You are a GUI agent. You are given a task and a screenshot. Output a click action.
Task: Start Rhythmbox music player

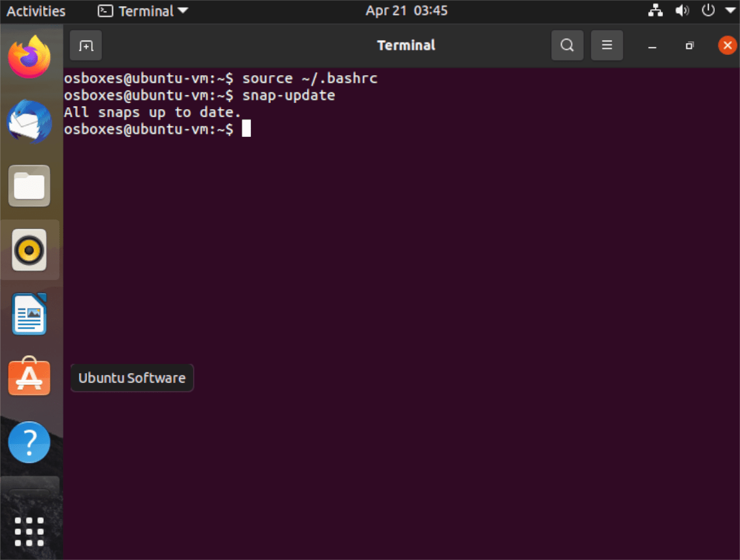point(30,250)
